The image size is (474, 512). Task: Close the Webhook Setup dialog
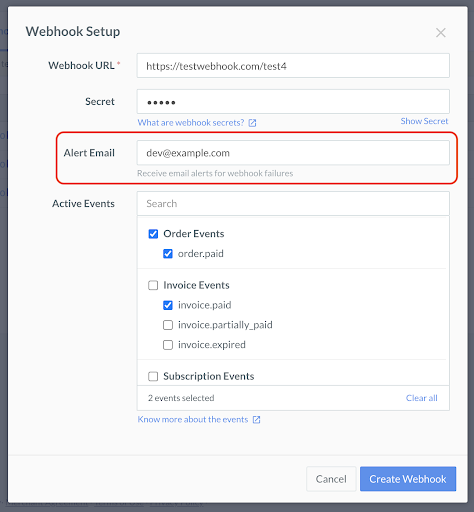pyautogui.click(x=441, y=33)
